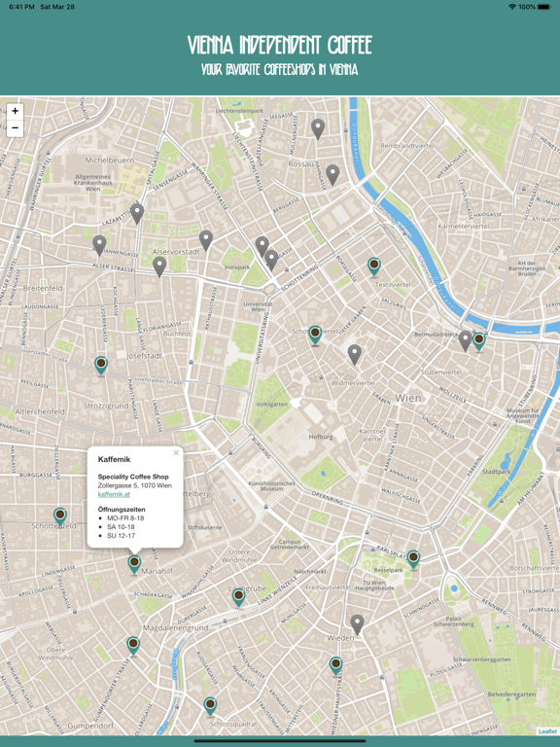The image size is (560, 747).
Task: Tap the Wi-Fi status icon
Action: 512,7
